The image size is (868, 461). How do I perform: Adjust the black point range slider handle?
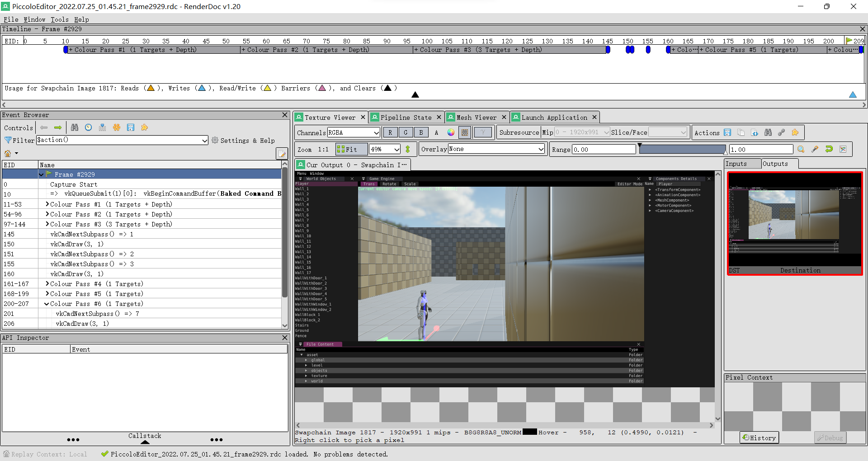[640, 146]
